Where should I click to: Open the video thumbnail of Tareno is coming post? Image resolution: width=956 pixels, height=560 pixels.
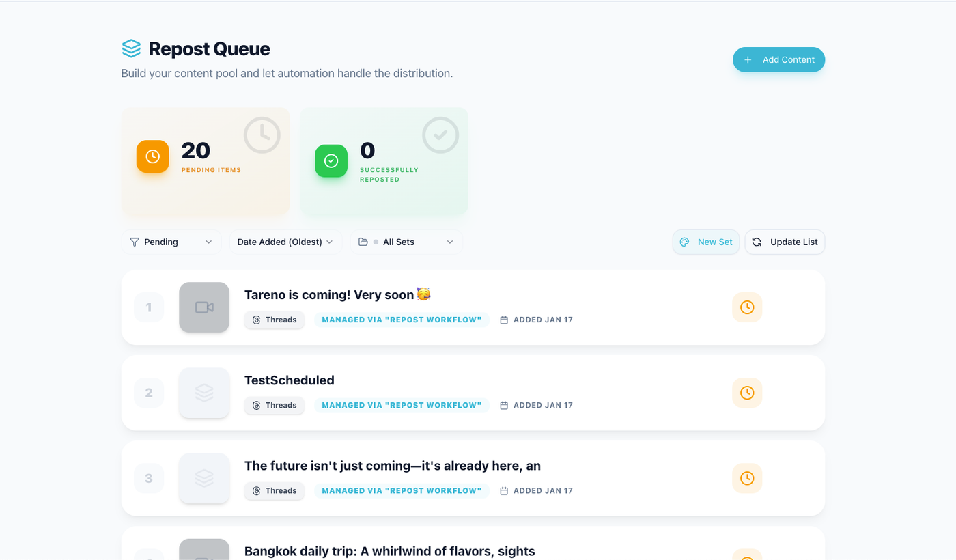pos(204,307)
